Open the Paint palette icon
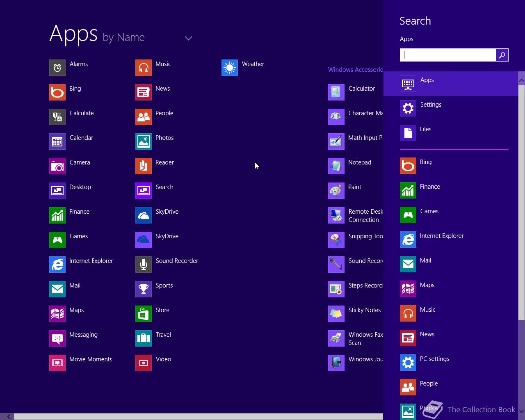 [x=336, y=191]
